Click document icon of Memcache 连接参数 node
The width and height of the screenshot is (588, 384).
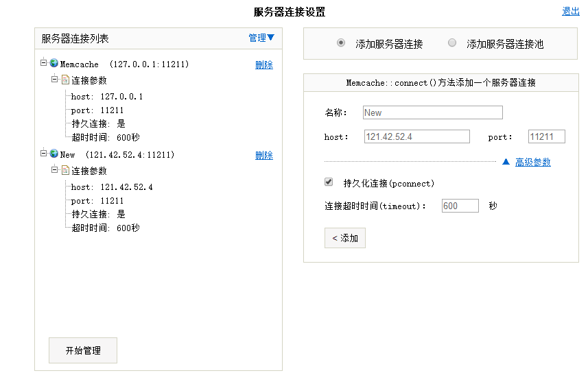click(x=66, y=80)
